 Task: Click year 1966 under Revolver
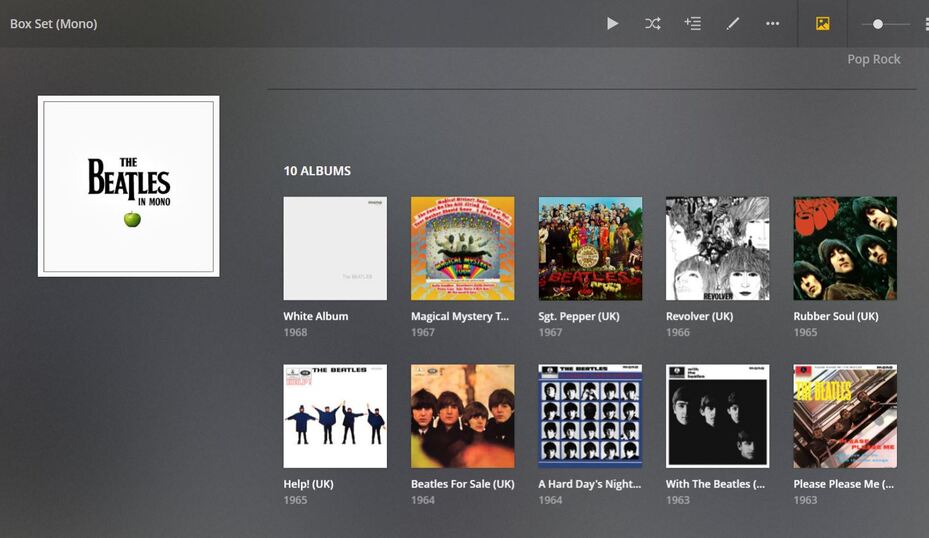[678, 332]
